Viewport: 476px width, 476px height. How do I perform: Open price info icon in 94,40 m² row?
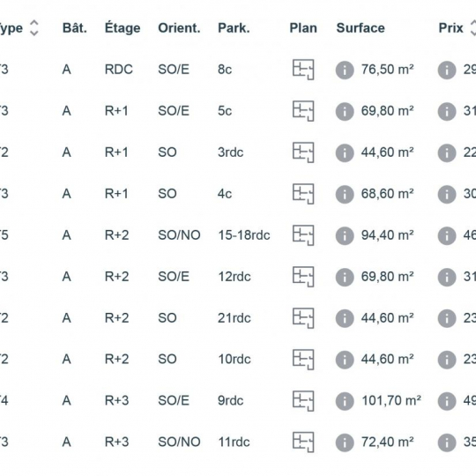(447, 235)
